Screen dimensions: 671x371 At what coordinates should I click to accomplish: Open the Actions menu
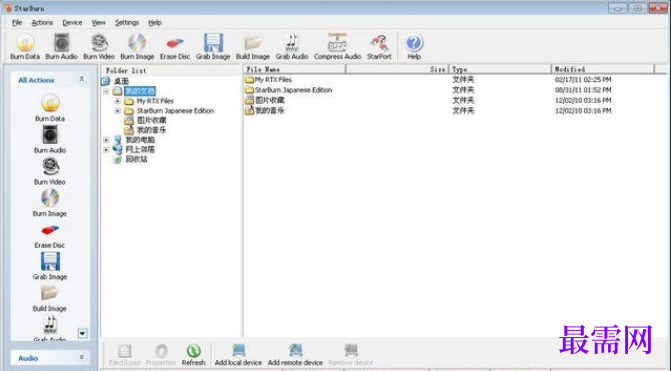[42, 23]
